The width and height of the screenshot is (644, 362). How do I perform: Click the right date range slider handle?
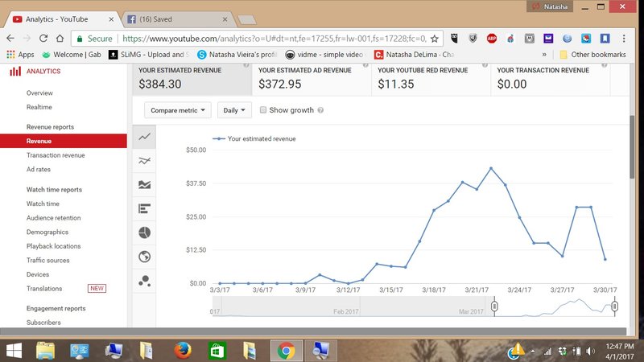click(x=614, y=306)
